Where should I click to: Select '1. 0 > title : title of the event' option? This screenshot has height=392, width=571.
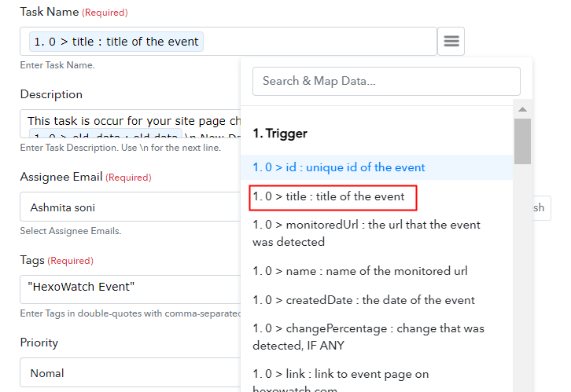pos(333,198)
